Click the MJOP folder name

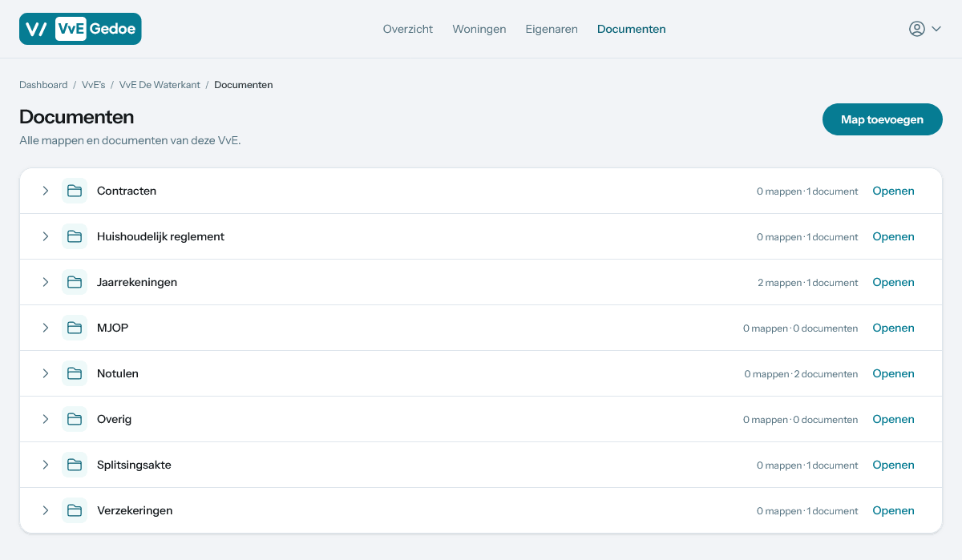click(x=112, y=328)
